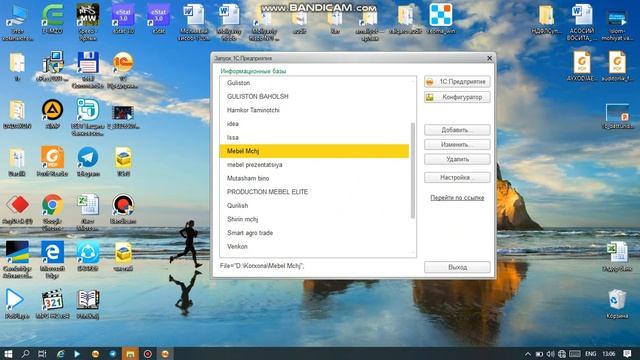Click the taskbar search magnifier

pyautogui.click(x=25, y=353)
